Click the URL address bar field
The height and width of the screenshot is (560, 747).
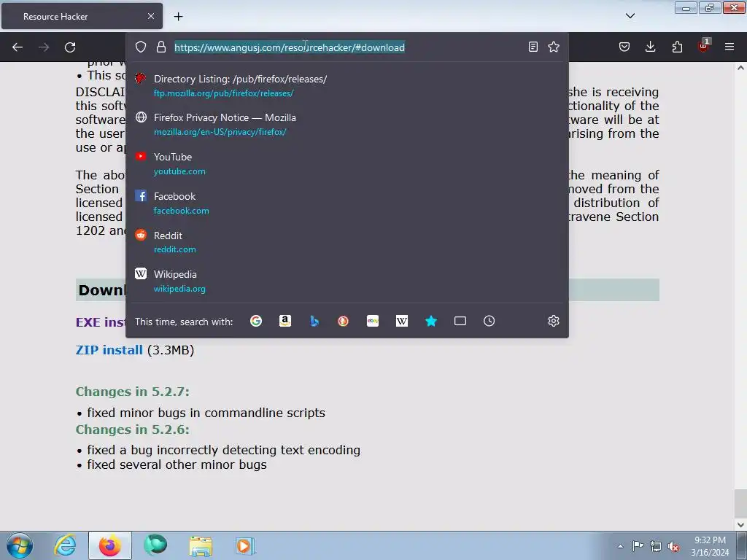(347, 47)
